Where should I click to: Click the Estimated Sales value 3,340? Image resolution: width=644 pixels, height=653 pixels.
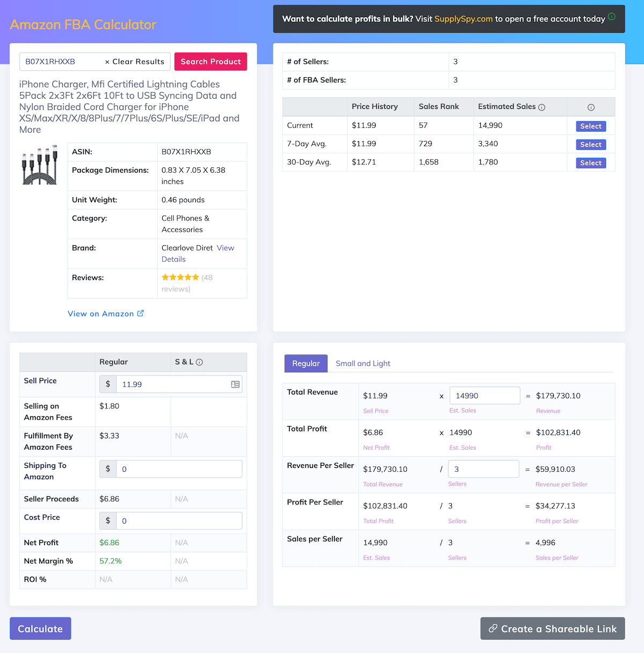488,143
